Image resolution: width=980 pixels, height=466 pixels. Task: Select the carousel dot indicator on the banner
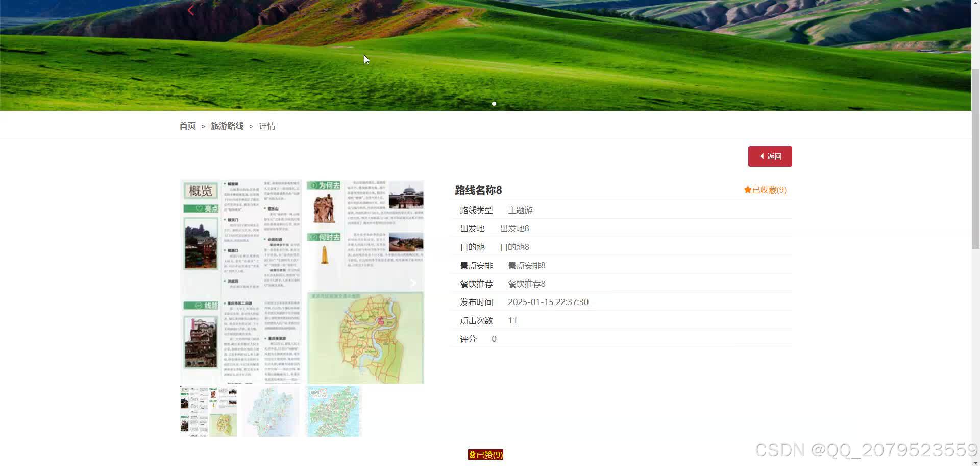point(494,104)
